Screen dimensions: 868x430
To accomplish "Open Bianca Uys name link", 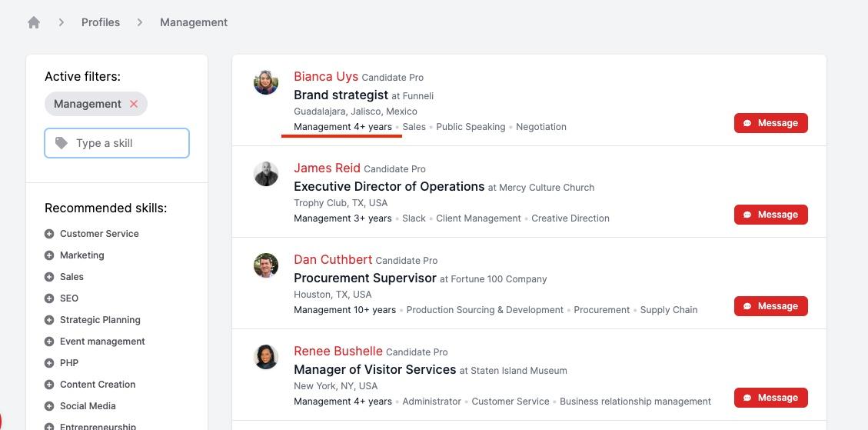I will tap(326, 76).
